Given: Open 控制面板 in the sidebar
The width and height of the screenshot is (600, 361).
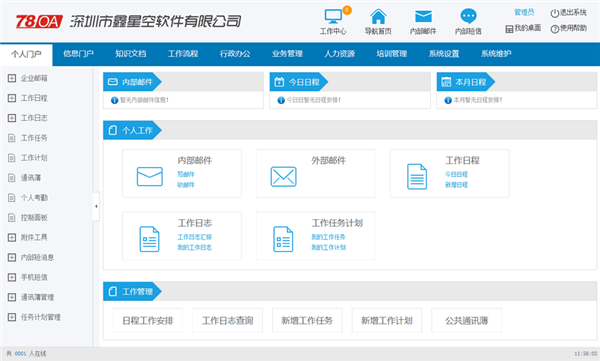Looking at the screenshot, I should 34,217.
